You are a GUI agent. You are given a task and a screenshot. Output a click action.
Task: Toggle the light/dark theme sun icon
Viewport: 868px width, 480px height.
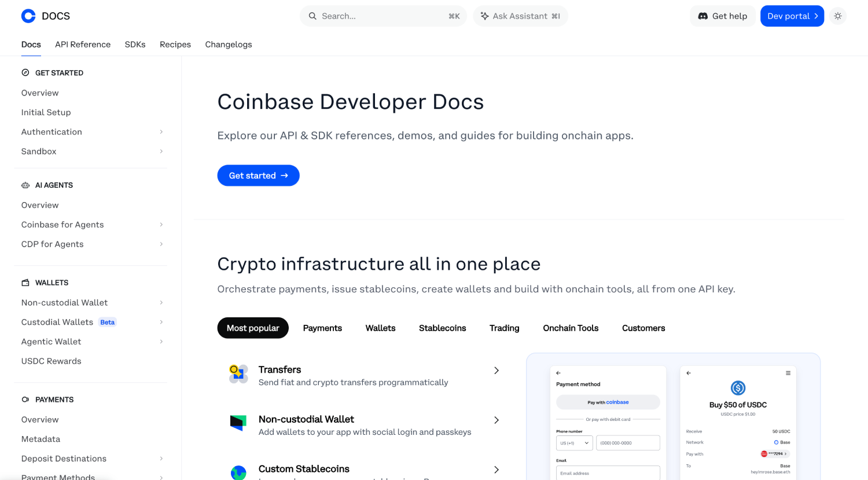(x=837, y=16)
